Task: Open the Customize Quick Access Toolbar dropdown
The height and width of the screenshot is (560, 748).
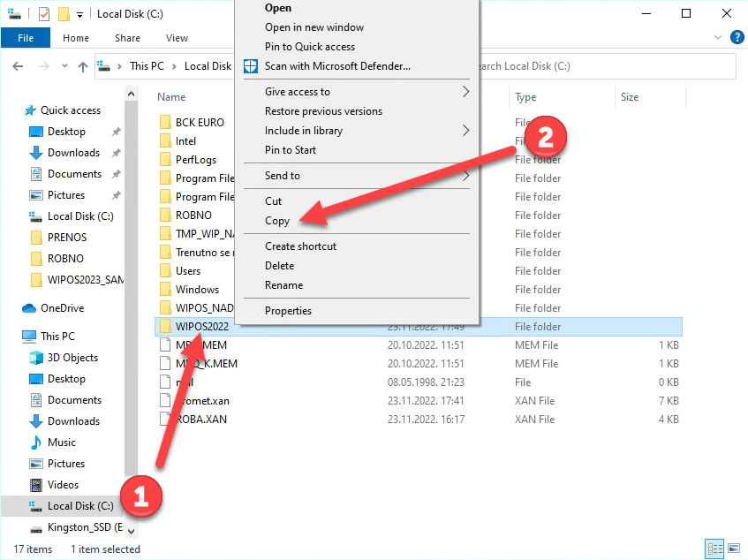Action: click(x=79, y=15)
